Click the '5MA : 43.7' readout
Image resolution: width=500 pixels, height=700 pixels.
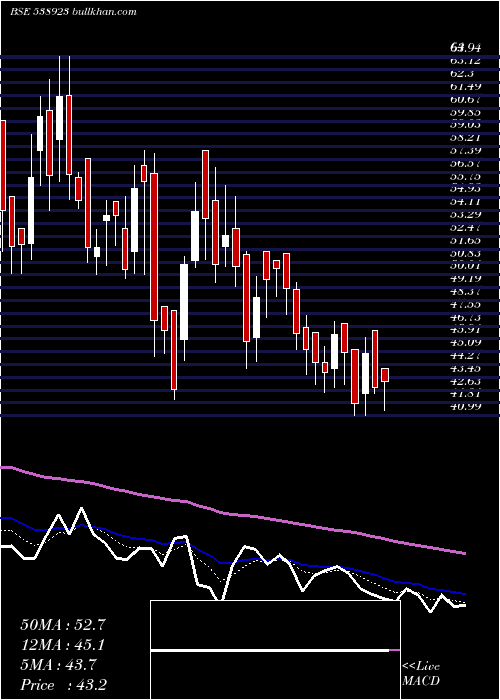coord(58,665)
